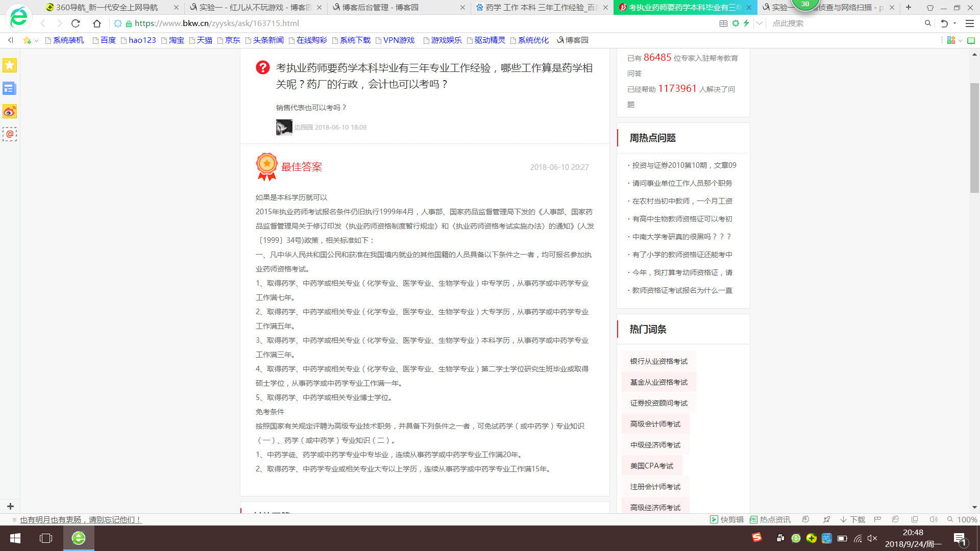Toggle muted system volume tray icon
Viewport: 980px width, 551px height.
pos(872,538)
